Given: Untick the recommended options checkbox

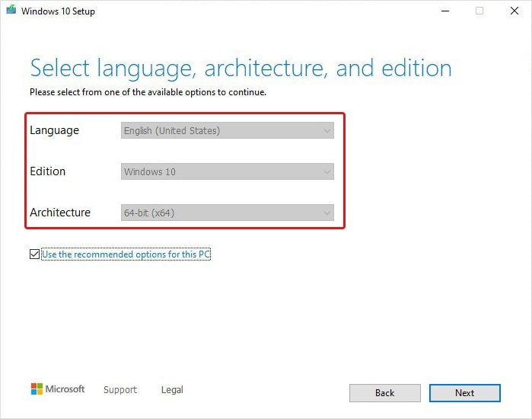Looking at the screenshot, I should (x=34, y=254).
